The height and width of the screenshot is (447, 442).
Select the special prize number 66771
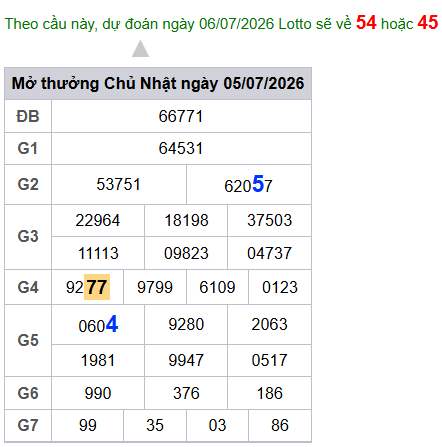point(181,116)
